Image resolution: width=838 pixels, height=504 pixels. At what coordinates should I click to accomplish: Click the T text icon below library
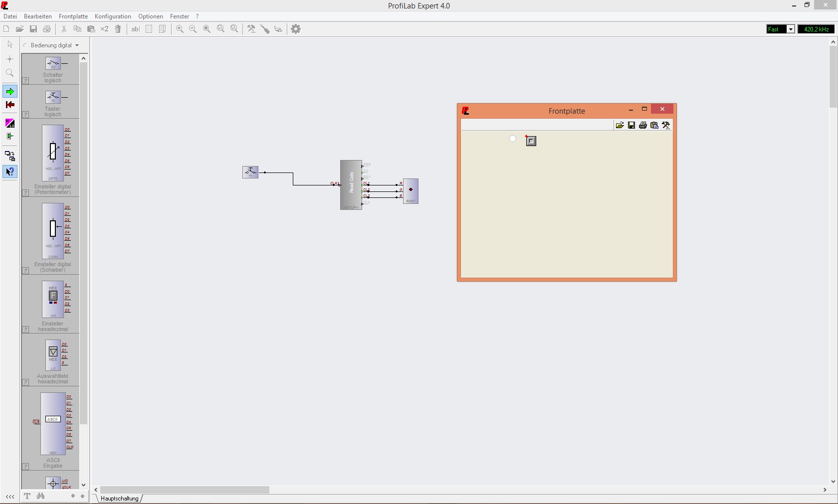[x=27, y=496]
